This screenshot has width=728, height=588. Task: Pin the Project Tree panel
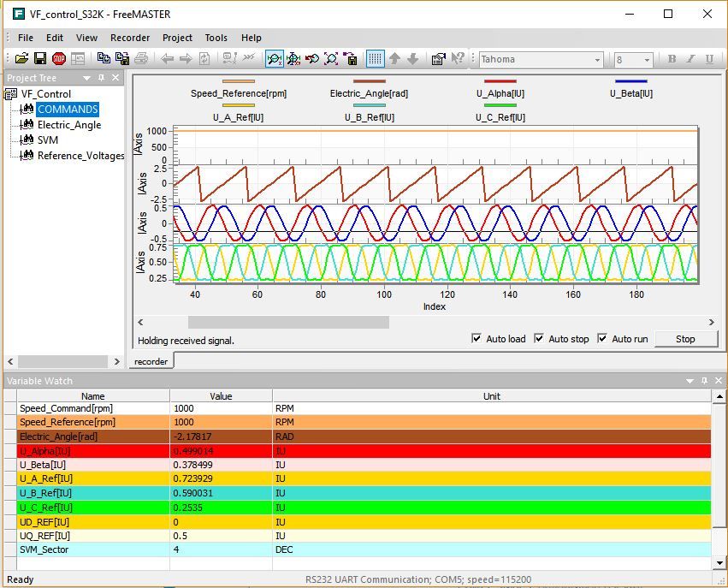pyautogui.click(x=101, y=78)
